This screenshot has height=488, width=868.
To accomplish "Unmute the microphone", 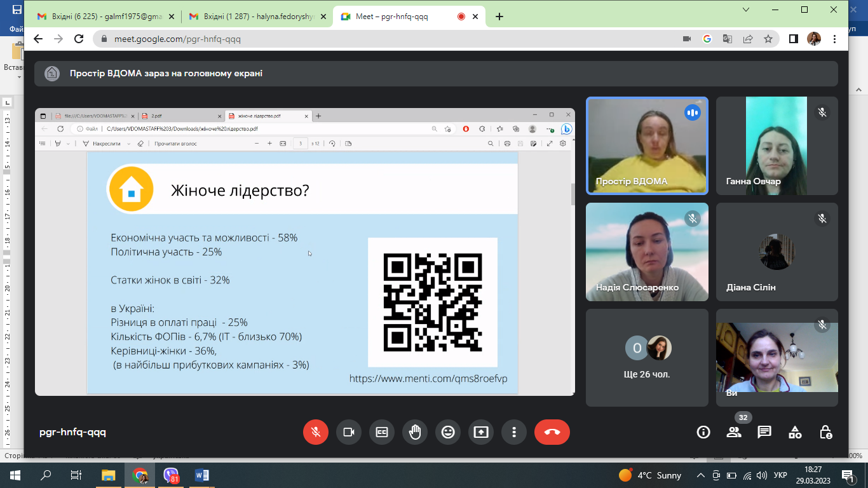I will (x=316, y=432).
